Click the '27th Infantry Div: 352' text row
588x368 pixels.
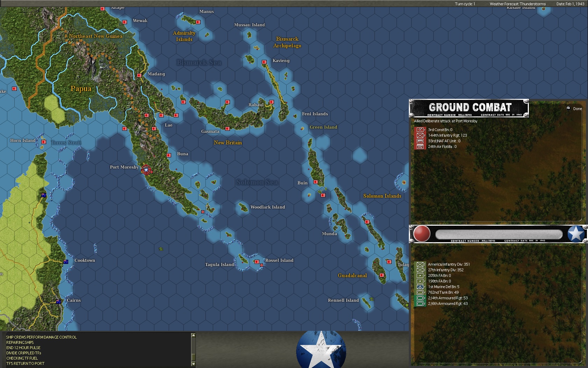(x=446, y=270)
